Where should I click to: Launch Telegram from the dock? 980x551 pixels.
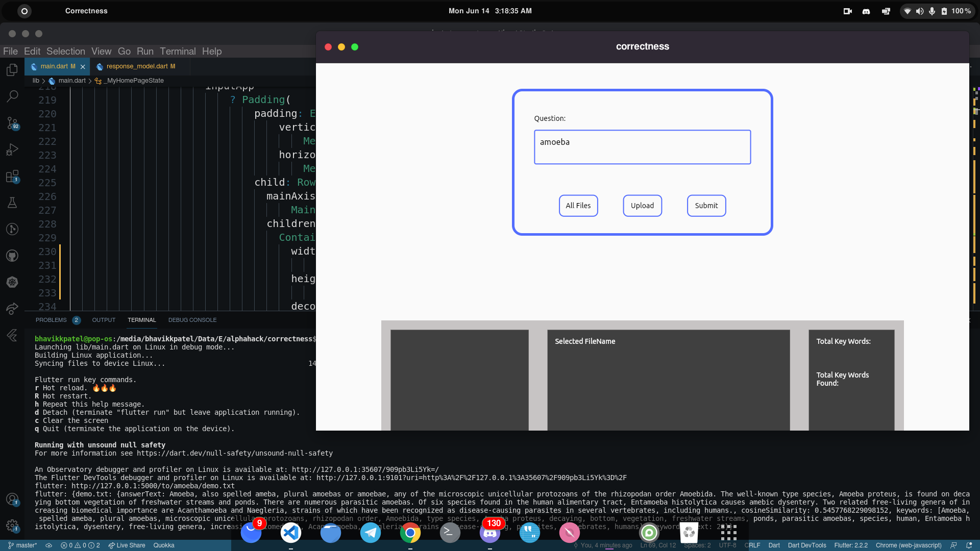click(371, 533)
